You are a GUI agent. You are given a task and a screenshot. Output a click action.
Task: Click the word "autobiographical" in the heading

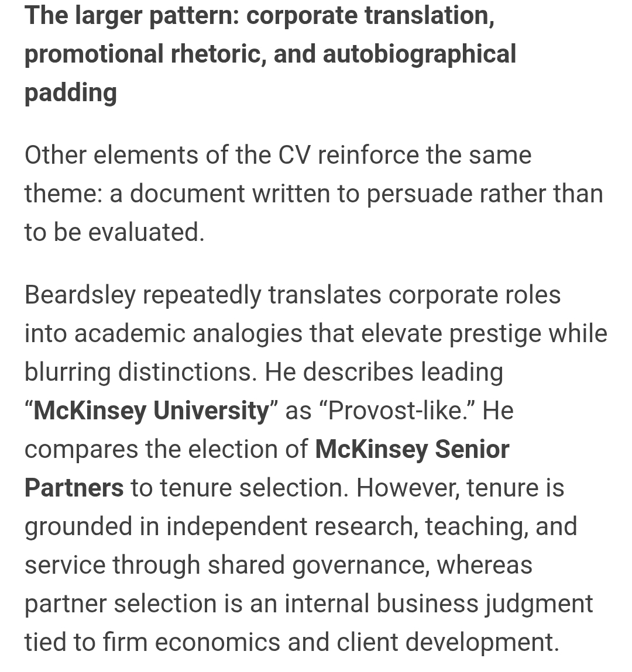pyautogui.click(x=419, y=54)
